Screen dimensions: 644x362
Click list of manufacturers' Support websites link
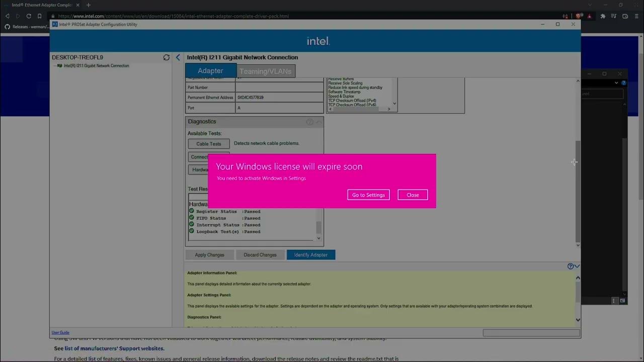(x=114, y=348)
